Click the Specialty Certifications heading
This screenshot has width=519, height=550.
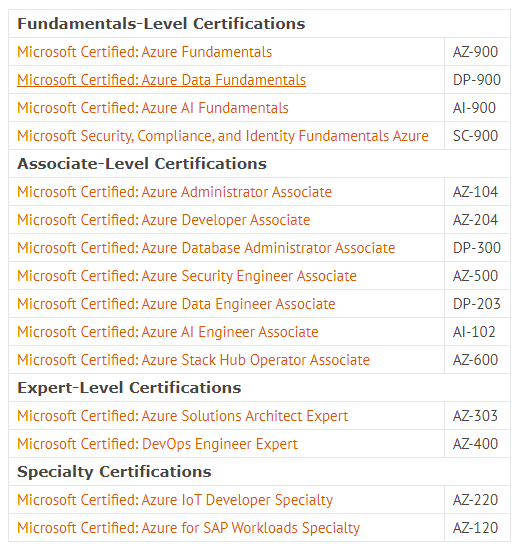point(114,472)
